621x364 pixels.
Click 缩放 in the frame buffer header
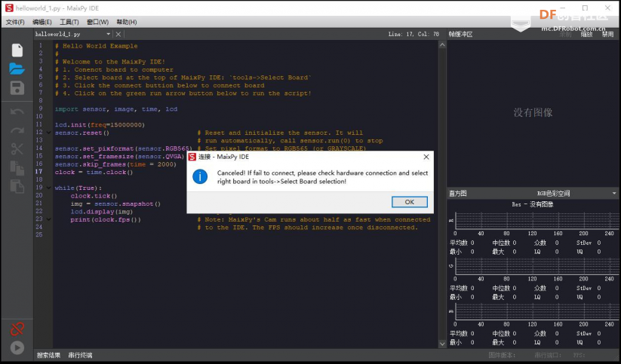tap(586, 35)
